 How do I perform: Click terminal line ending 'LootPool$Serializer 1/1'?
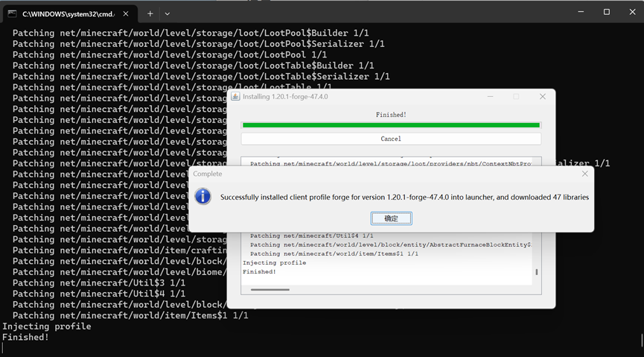198,44
